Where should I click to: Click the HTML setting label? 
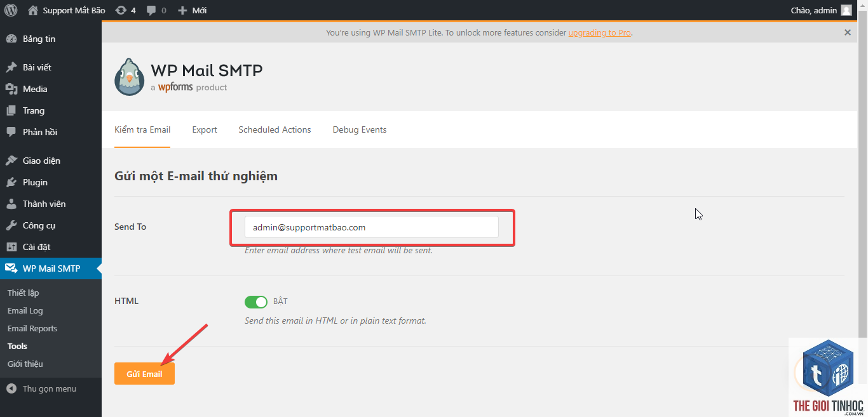126,301
